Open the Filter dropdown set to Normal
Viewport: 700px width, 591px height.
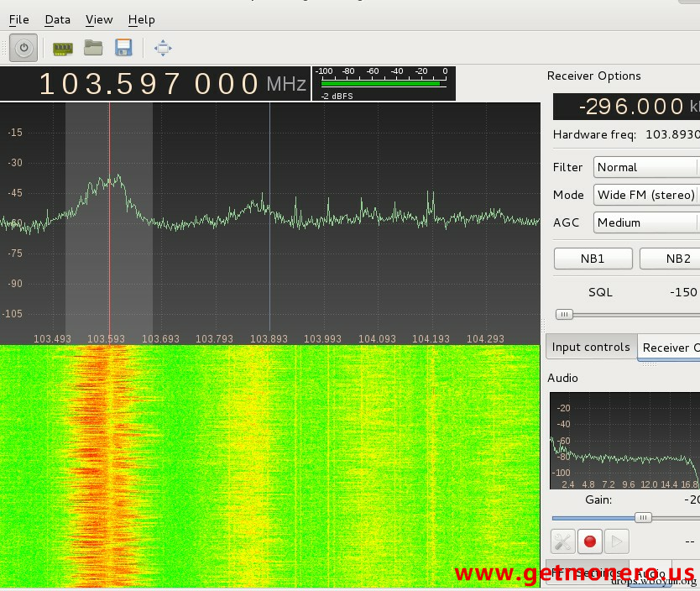(x=646, y=167)
